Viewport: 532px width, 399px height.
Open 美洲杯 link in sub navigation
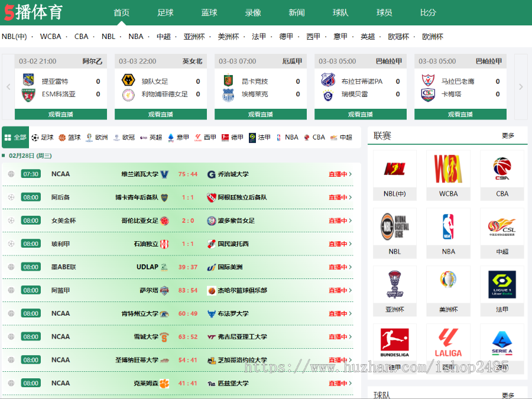[228, 37]
